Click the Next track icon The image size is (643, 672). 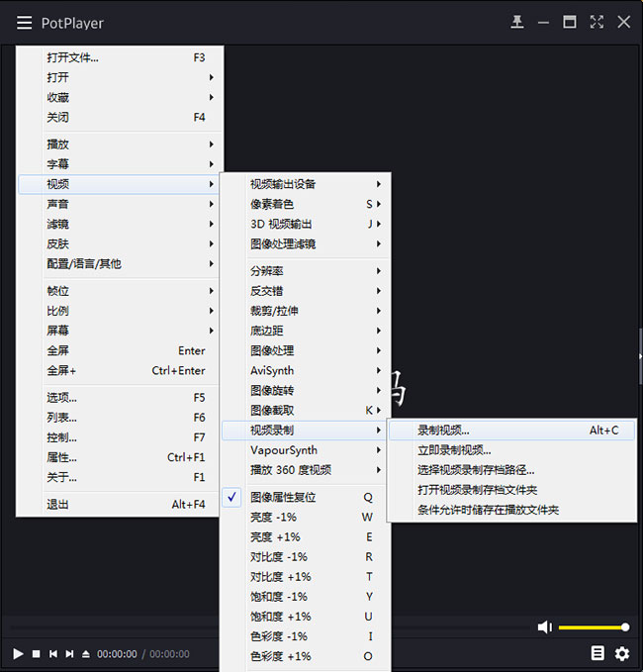tap(69, 654)
